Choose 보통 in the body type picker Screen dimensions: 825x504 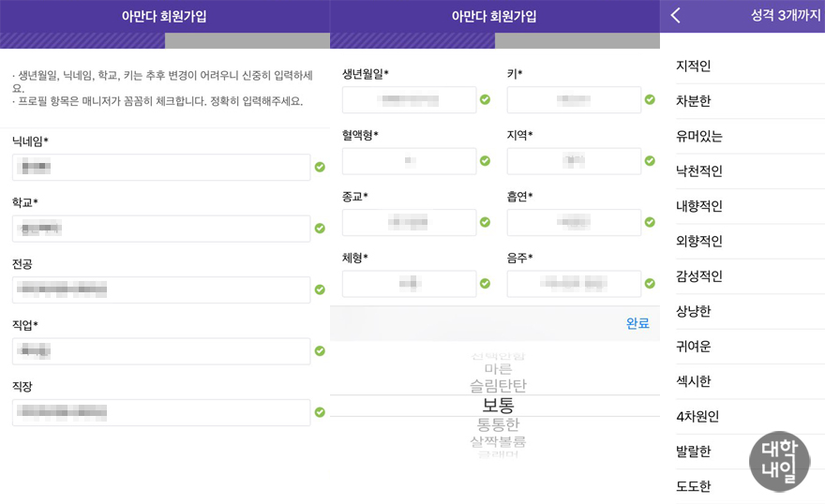[498, 406]
